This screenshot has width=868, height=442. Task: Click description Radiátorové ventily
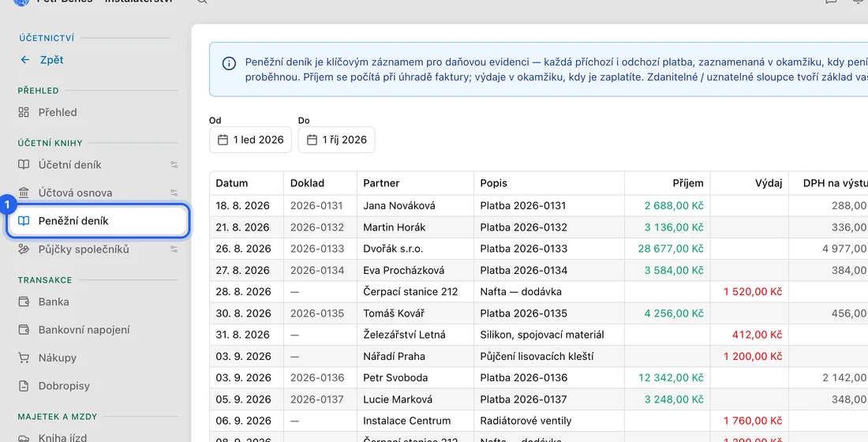click(x=526, y=421)
